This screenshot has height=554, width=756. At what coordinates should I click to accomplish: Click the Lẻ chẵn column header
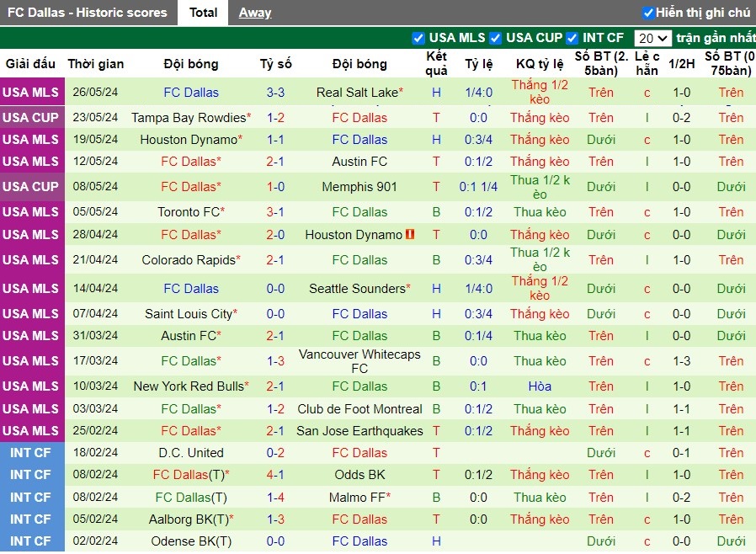tap(647, 63)
